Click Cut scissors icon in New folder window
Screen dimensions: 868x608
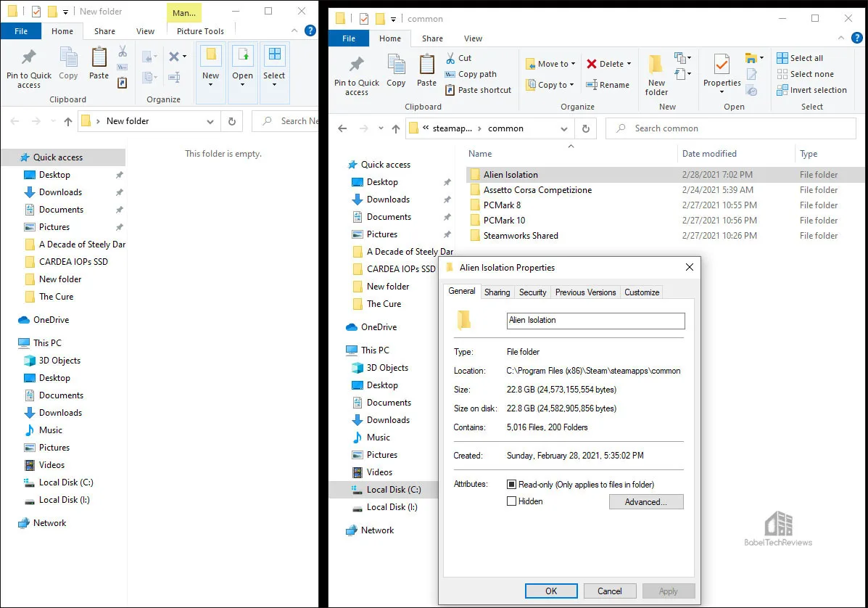click(x=123, y=52)
